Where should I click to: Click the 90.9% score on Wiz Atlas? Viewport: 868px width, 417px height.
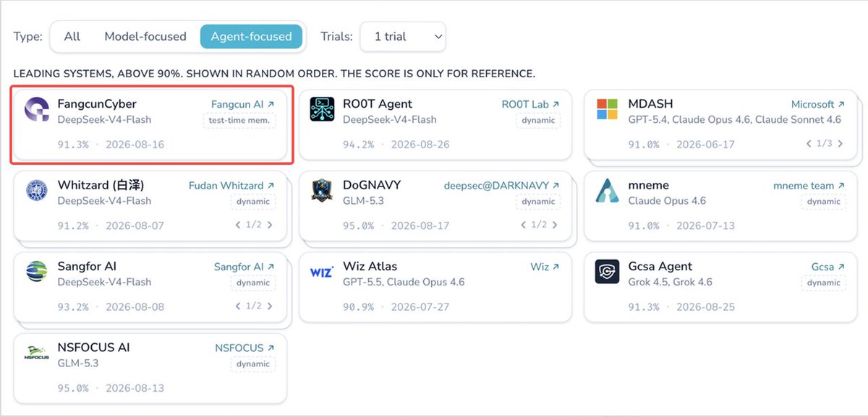click(359, 306)
